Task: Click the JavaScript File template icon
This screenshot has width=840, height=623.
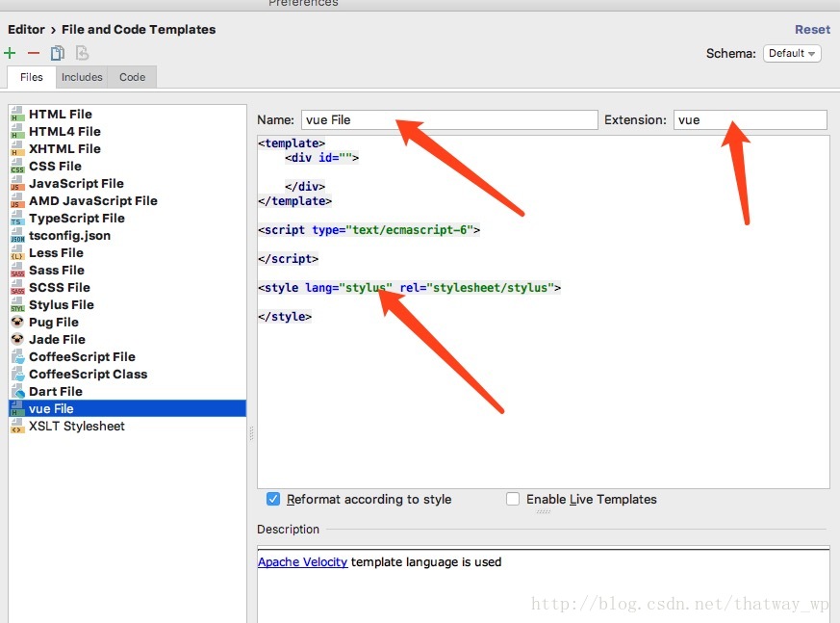Action: tap(17, 183)
